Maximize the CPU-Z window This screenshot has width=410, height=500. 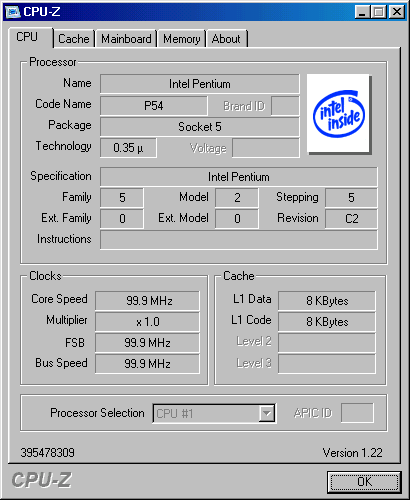coord(379,12)
